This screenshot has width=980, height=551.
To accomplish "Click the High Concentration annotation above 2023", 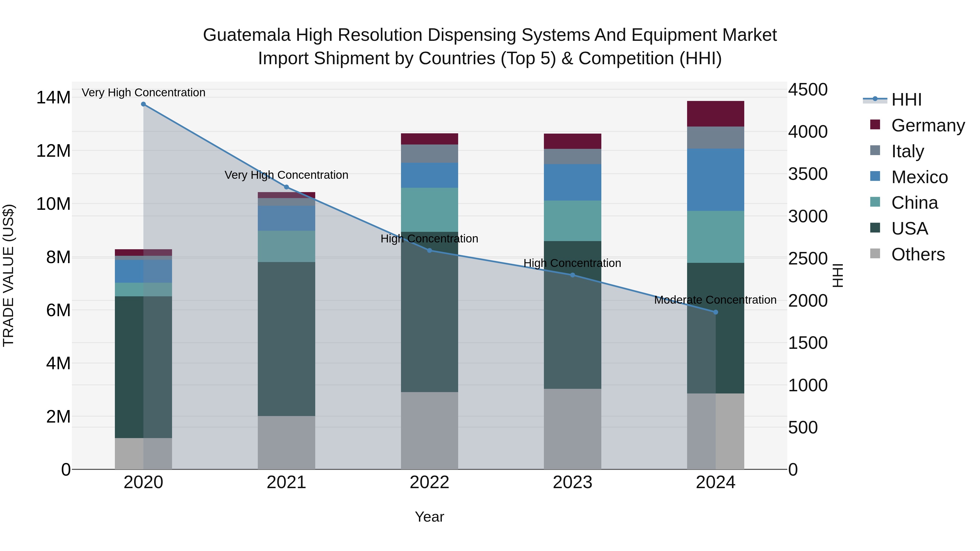I will [572, 263].
